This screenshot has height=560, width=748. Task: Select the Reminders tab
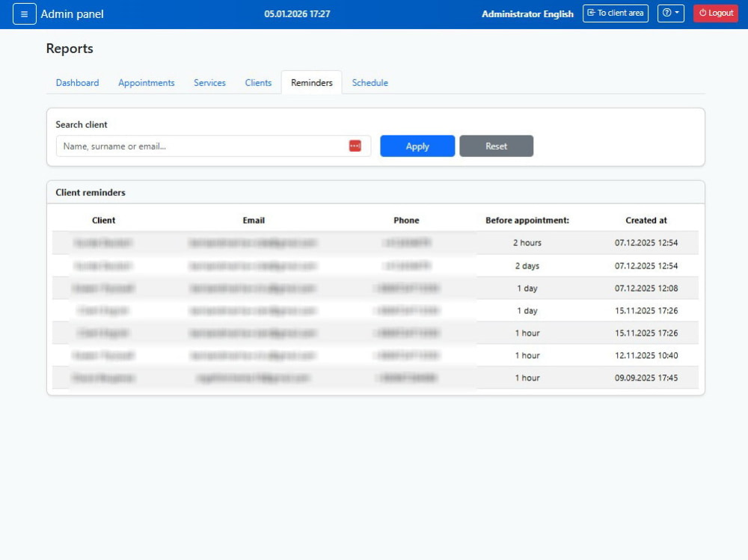[311, 82]
